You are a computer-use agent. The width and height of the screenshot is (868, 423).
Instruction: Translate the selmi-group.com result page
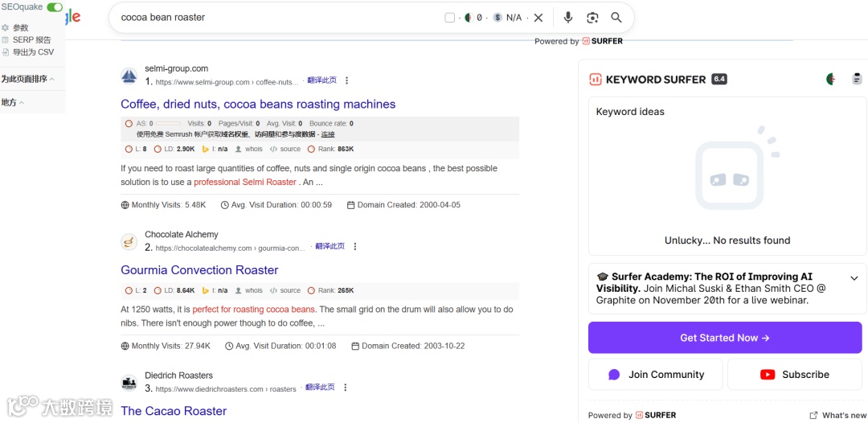[x=321, y=80]
